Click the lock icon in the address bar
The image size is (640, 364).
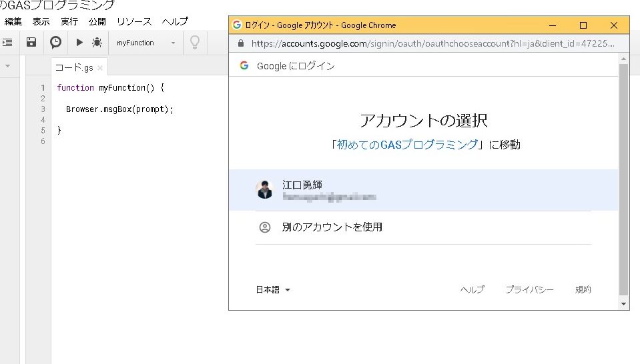coord(241,43)
